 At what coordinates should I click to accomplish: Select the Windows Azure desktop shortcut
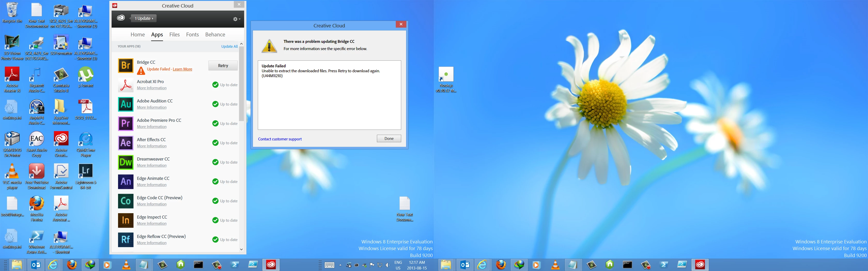tap(36, 241)
